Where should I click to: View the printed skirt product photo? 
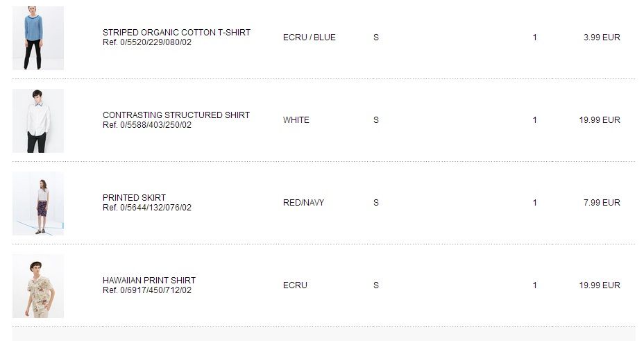coord(38,203)
